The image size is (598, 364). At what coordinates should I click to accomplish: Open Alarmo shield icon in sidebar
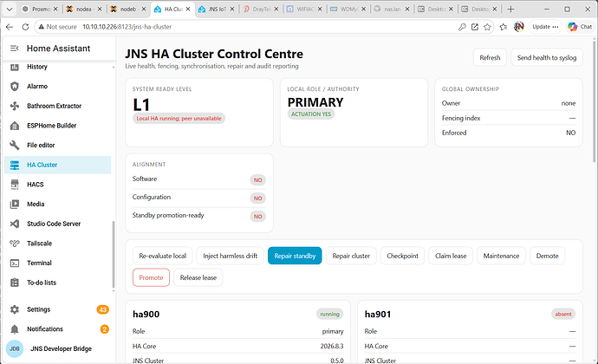tap(15, 86)
